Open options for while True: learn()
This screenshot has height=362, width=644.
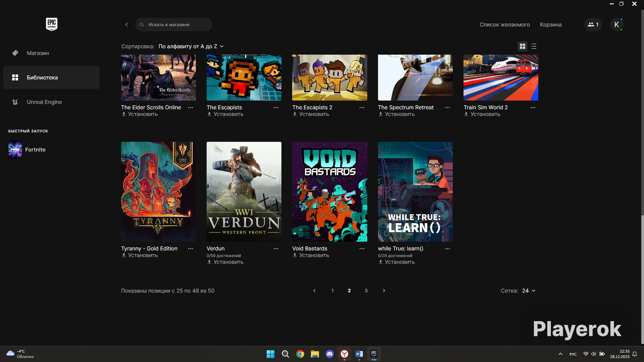(x=447, y=249)
